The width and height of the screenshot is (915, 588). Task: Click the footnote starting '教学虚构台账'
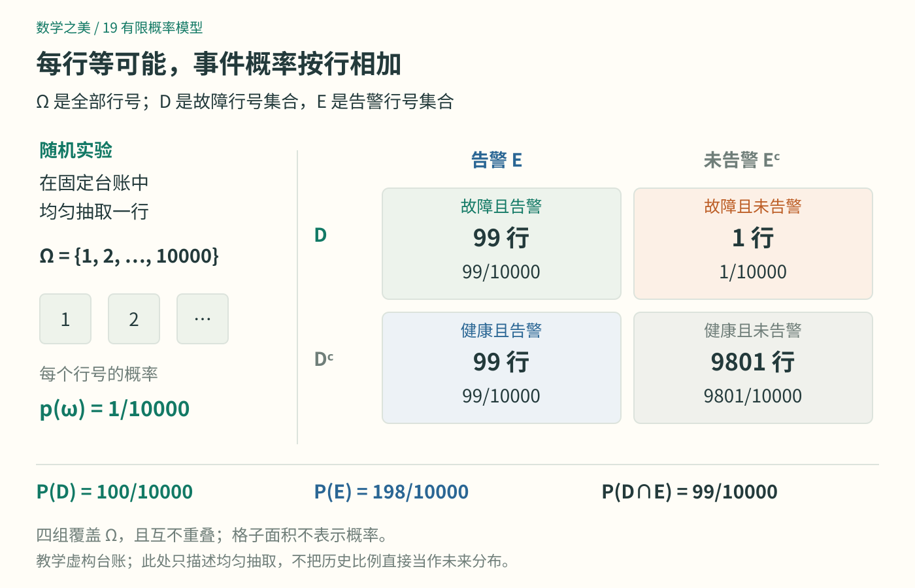pos(274,561)
